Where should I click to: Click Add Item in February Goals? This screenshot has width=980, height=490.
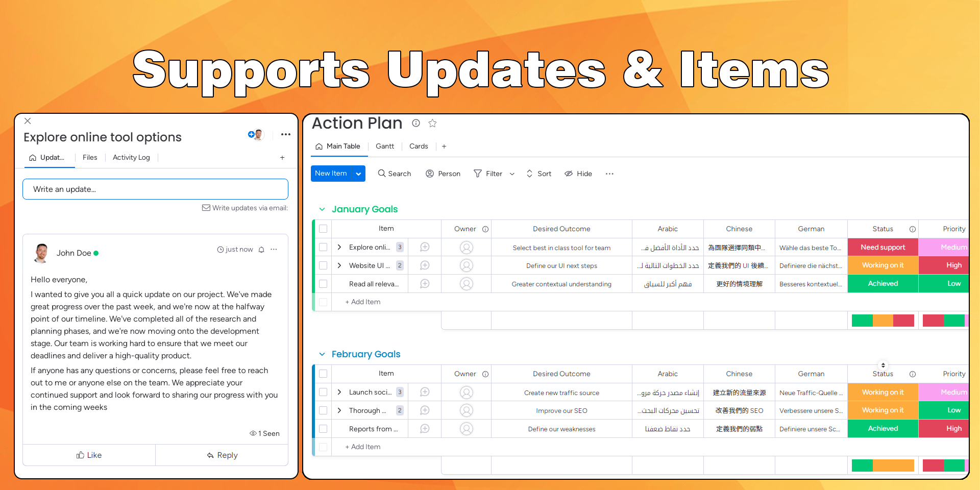click(x=363, y=447)
